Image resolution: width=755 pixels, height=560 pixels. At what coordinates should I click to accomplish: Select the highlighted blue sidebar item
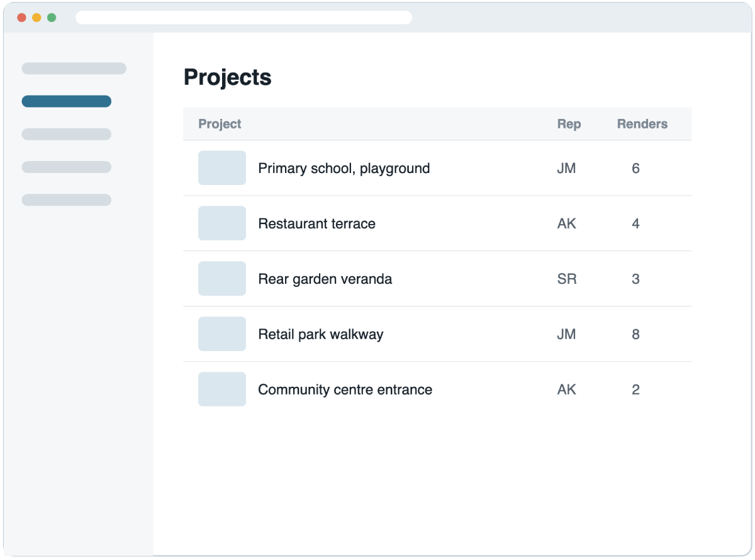(66, 101)
